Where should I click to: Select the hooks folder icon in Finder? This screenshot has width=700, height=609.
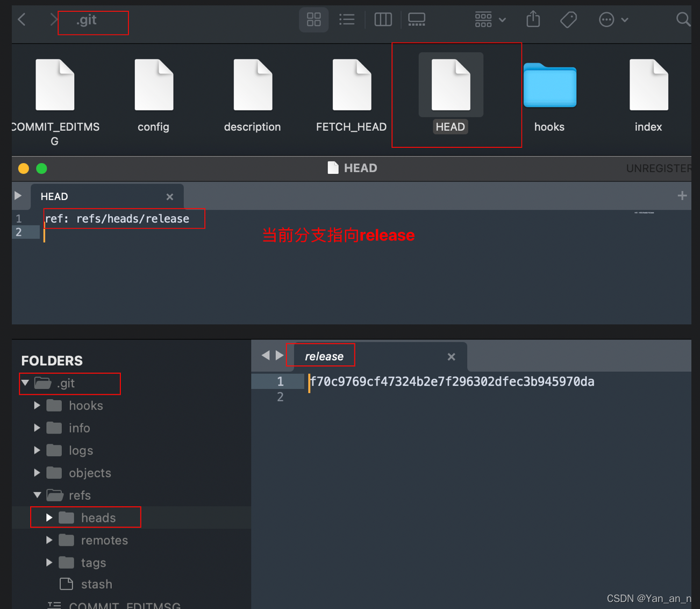click(549, 86)
